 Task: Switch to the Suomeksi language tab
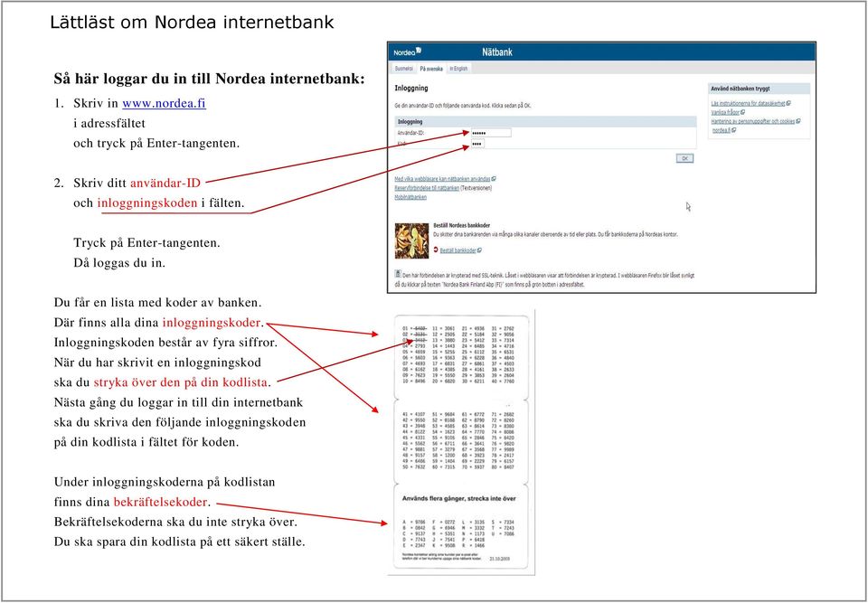tap(403, 69)
